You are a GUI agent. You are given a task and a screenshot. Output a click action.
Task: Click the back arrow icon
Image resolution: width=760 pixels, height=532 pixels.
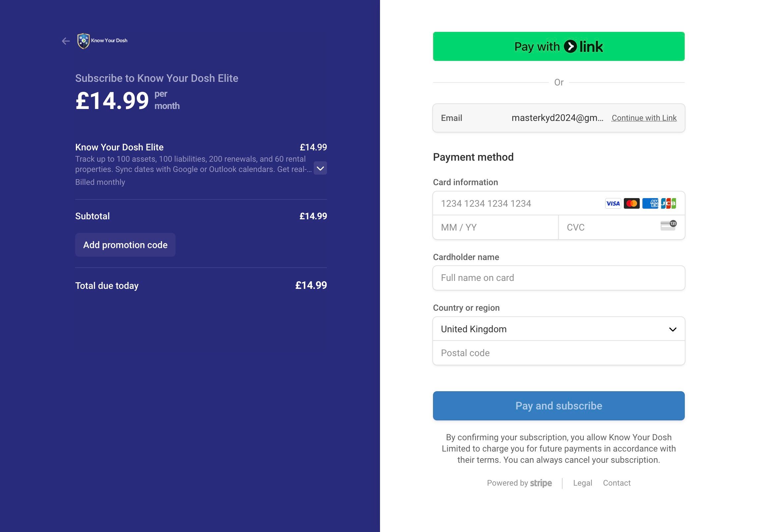click(x=66, y=41)
